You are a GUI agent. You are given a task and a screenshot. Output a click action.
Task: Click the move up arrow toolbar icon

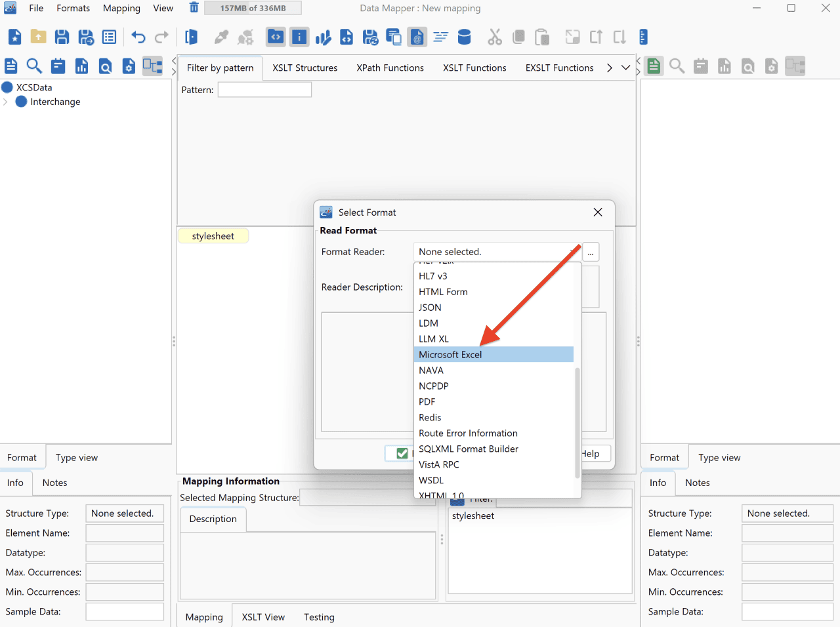tap(596, 37)
